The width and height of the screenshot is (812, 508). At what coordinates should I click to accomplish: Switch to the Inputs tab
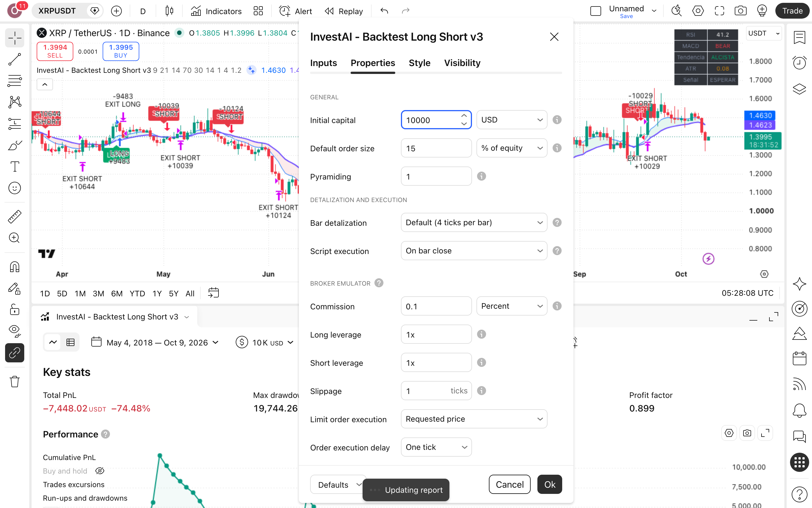coord(323,63)
